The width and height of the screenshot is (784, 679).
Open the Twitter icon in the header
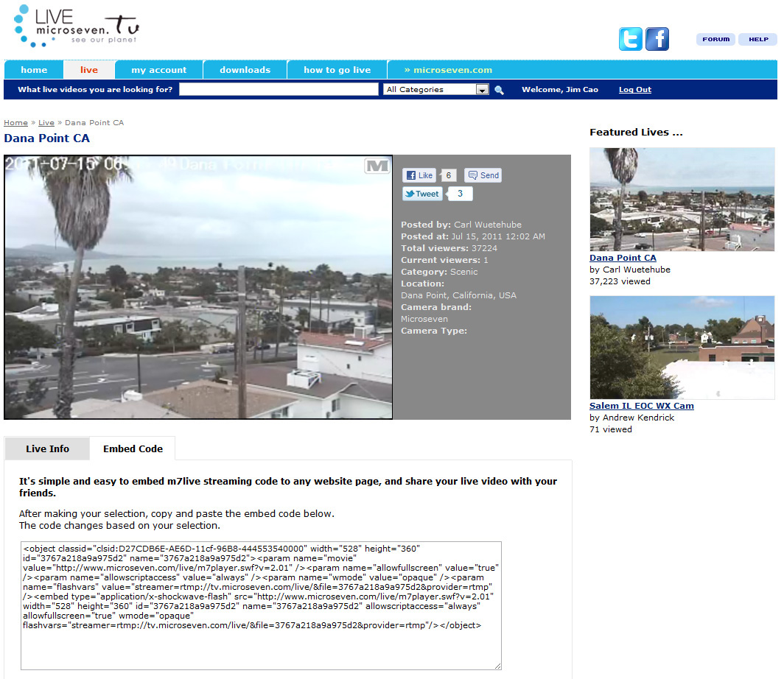point(631,39)
